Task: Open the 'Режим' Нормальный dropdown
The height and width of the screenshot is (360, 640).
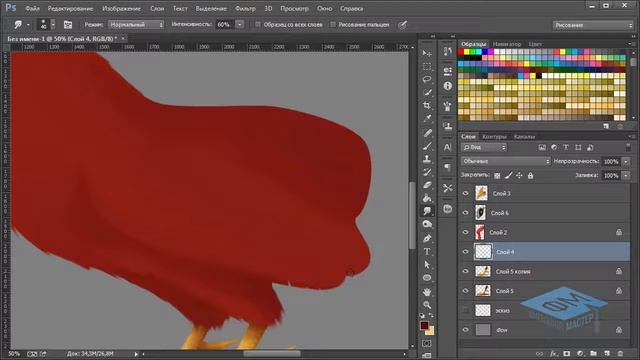Action: [136, 25]
